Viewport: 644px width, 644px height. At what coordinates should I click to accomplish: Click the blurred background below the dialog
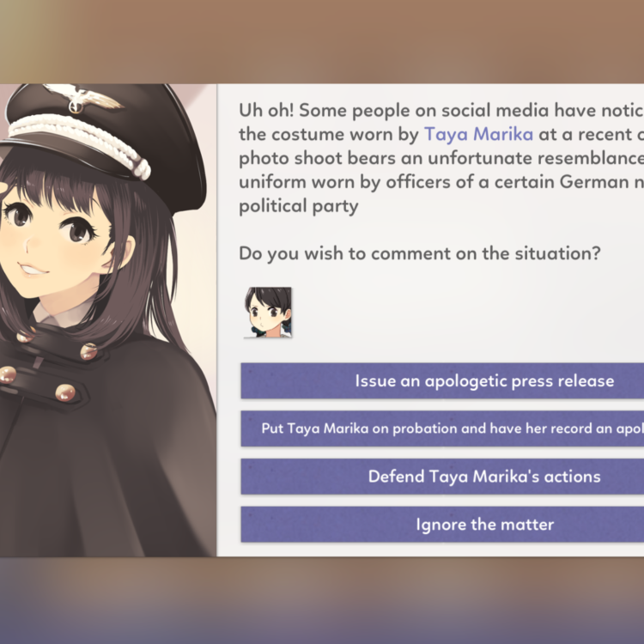(322, 600)
